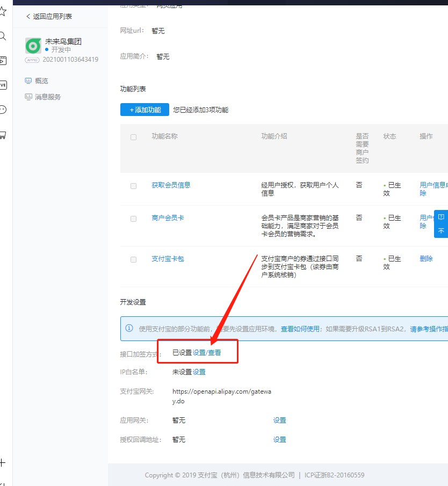Check the 获取会员信息 row checkbox
The height and width of the screenshot is (486, 448).
[134, 186]
